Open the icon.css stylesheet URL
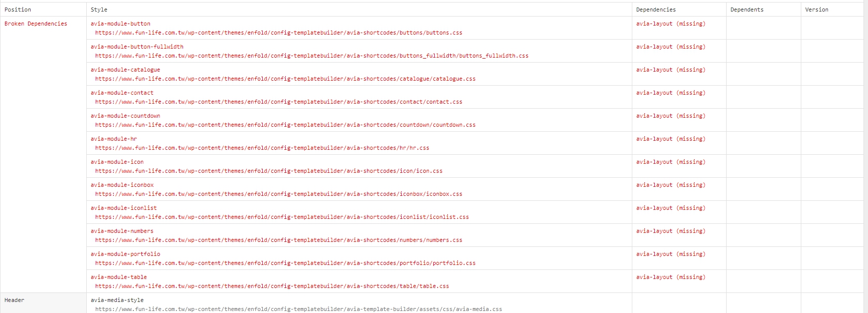The width and height of the screenshot is (868, 313). pyautogui.click(x=268, y=171)
